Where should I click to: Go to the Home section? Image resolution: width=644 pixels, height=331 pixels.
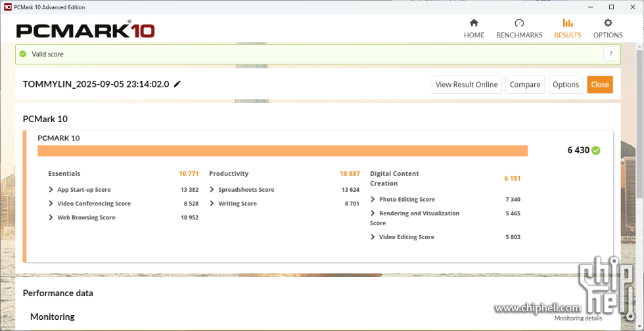[x=474, y=29]
